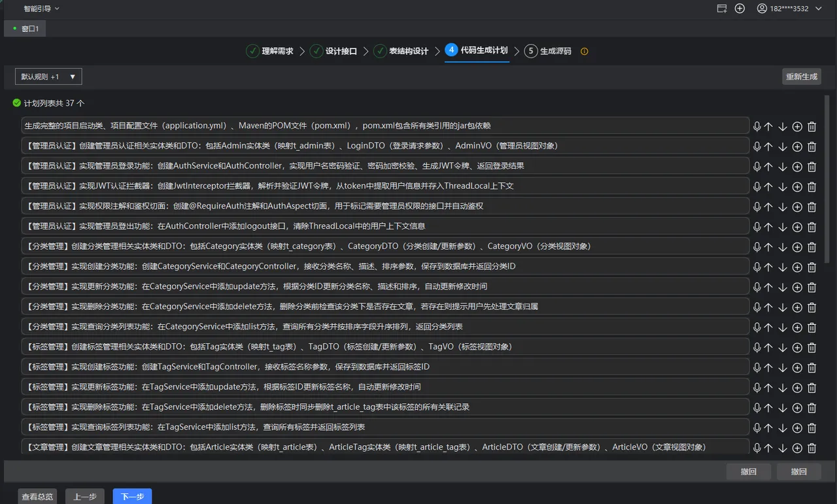Move the JwtInterceptor row down
This screenshot has height=504, width=837.
tap(783, 188)
